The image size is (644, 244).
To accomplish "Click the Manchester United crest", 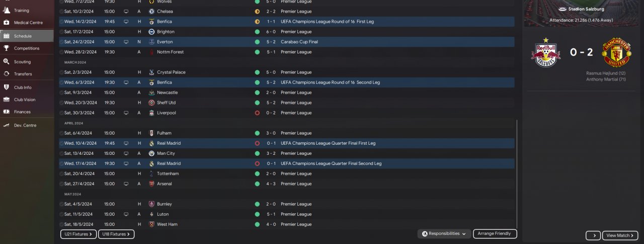I will tap(617, 52).
